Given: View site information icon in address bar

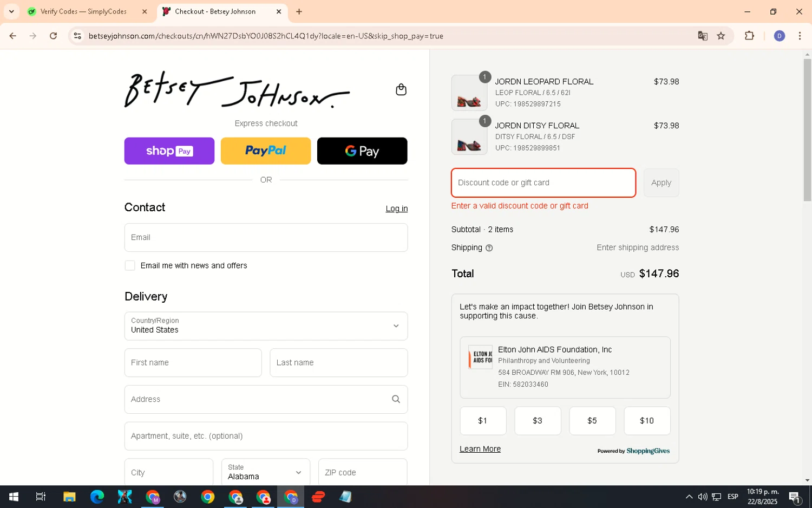Looking at the screenshot, I should click(x=77, y=36).
